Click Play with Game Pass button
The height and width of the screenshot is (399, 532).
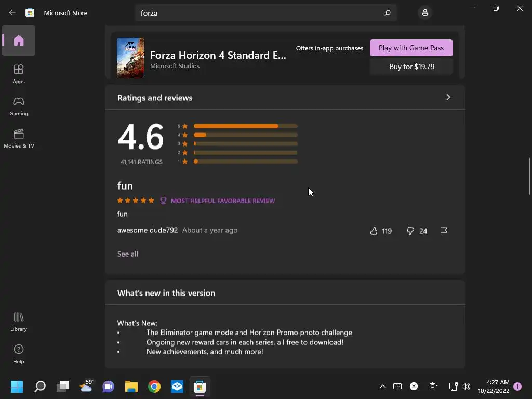tap(411, 48)
